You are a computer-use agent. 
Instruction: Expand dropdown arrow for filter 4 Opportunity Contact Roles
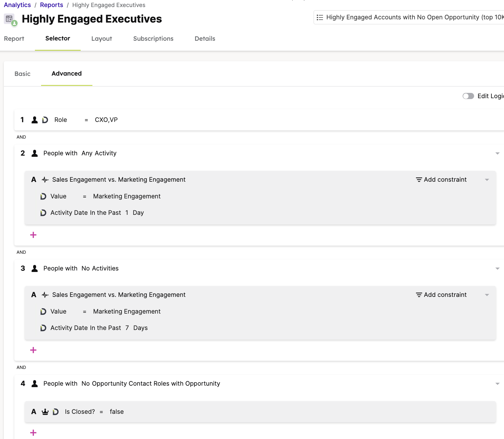pos(497,384)
